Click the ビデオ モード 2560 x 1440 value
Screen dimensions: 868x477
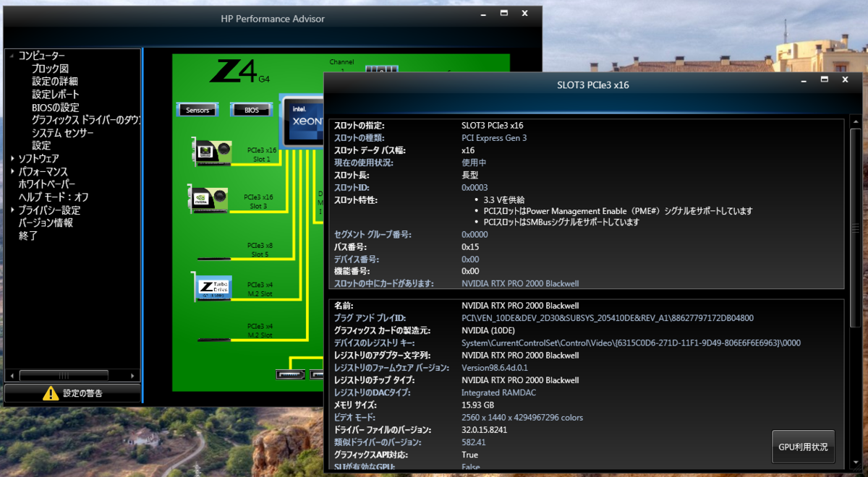pyautogui.click(x=522, y=418)
